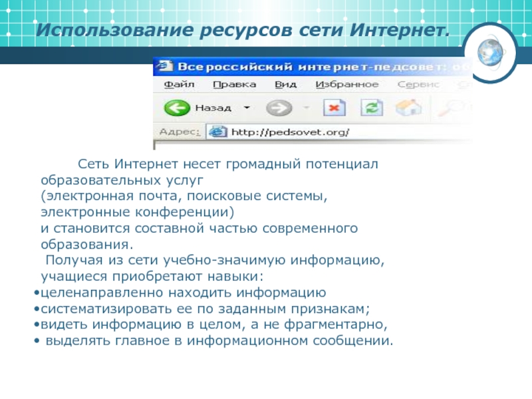Screen dimensions: 532x399
Task: Click the Internet Explorer icon in title bar
Action: (x=165, y=66)
